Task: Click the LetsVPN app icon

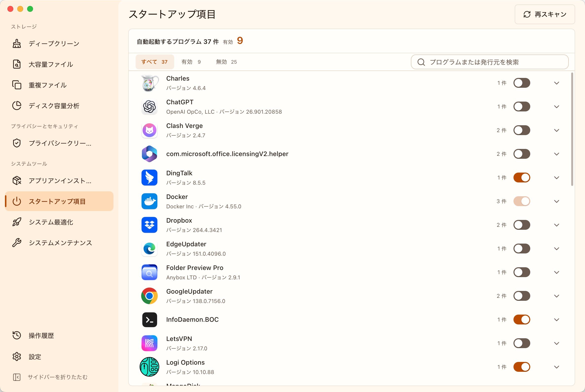Action: coord(149,343)
